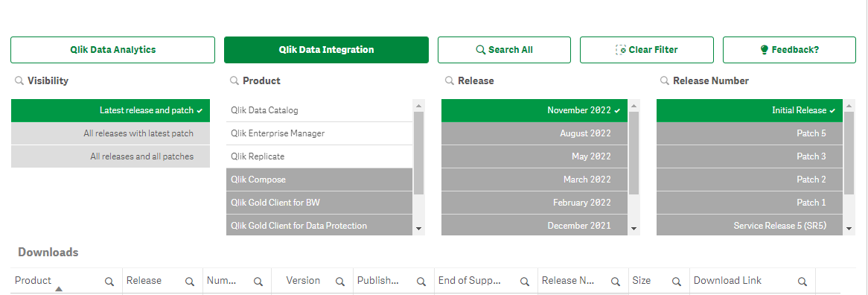Click the Release Number list scrollbar thumb
Image resolution: width=868 pixels, height=295 pixels.
point(849,153)
